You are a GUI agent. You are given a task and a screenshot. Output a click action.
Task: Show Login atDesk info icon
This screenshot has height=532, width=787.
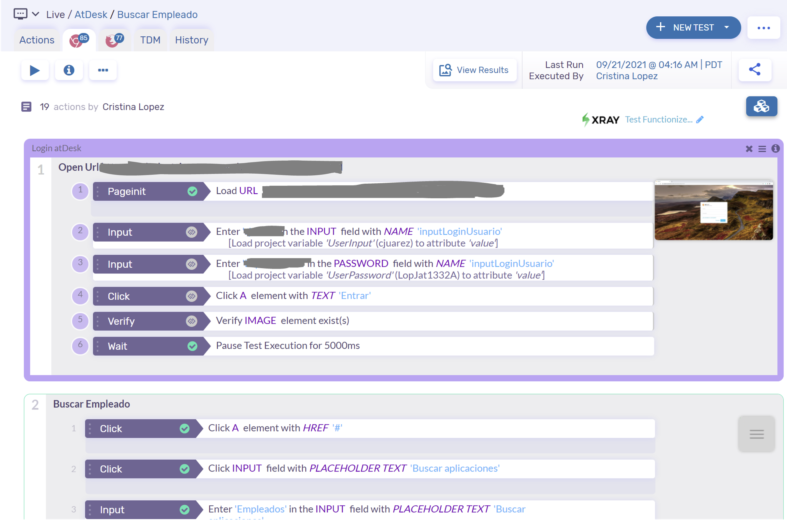pos(775,149)
